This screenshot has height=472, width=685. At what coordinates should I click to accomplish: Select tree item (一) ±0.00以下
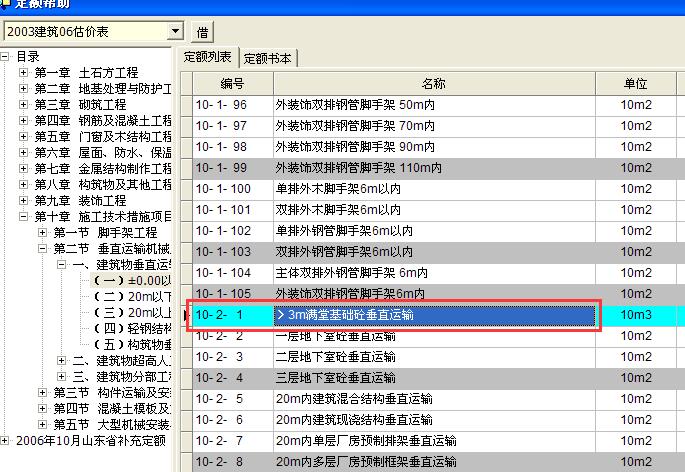pos(131,281)
